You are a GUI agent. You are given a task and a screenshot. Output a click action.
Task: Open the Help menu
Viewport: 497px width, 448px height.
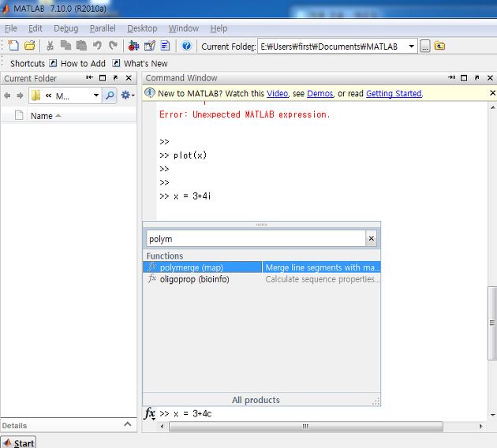pyautogui.click(x=219, y=28)
